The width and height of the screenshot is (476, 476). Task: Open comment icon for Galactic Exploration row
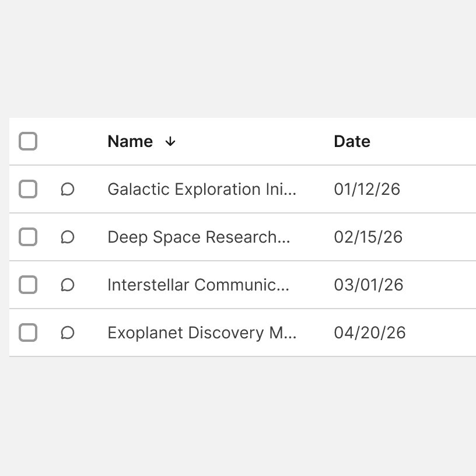[x=68, y=190]
